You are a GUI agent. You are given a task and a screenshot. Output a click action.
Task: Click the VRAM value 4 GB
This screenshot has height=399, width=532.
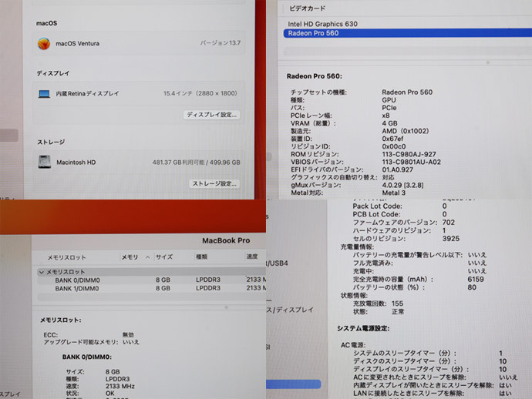389,123
